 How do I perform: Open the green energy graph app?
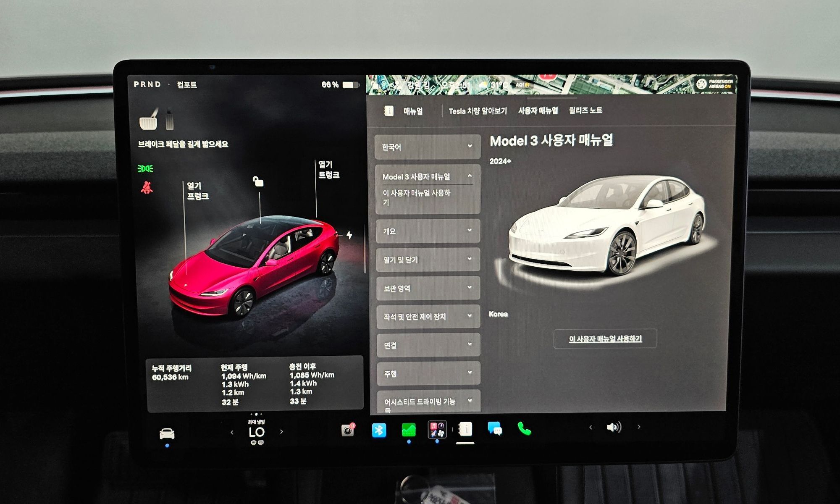pos(408,430)
